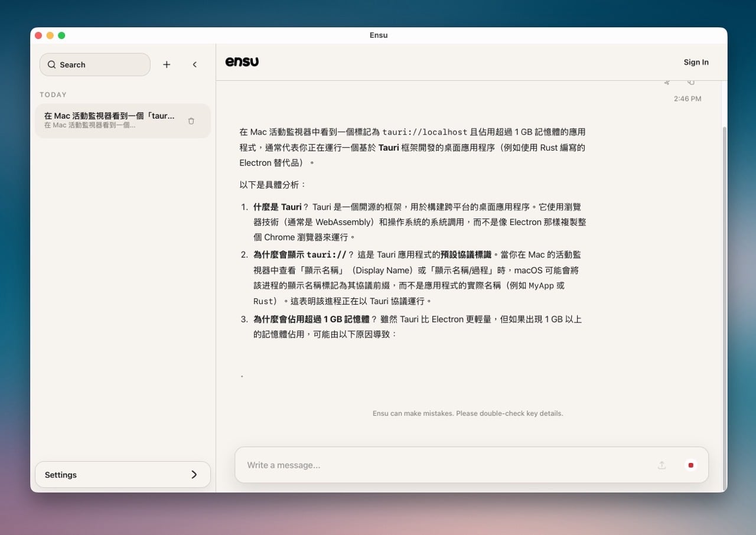Click the magnifying glass icon in Search
Image resolution: width=756 pixels, height=535 pixels.
[52, 65]
